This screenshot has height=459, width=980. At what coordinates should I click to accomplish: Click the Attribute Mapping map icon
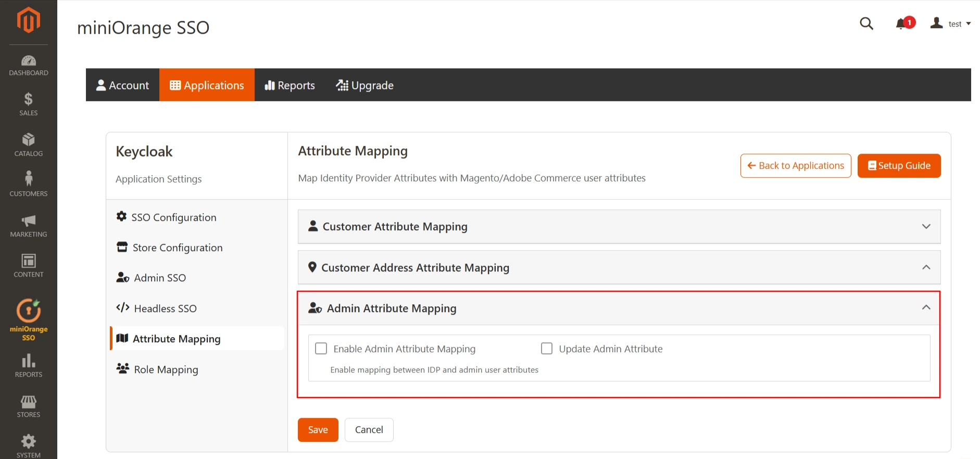click(122, 338)
